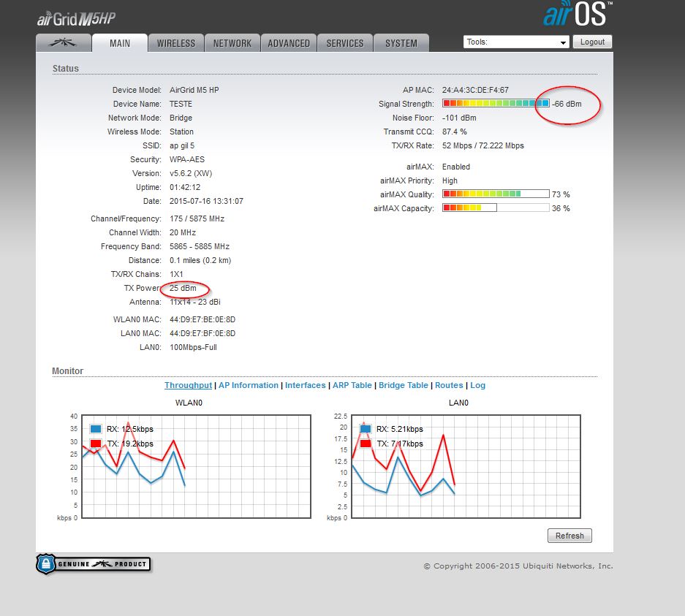The width and height of the screenshot is (685, 616).
Task: Open the WIRELESS tab
Action: coord(176,43)
